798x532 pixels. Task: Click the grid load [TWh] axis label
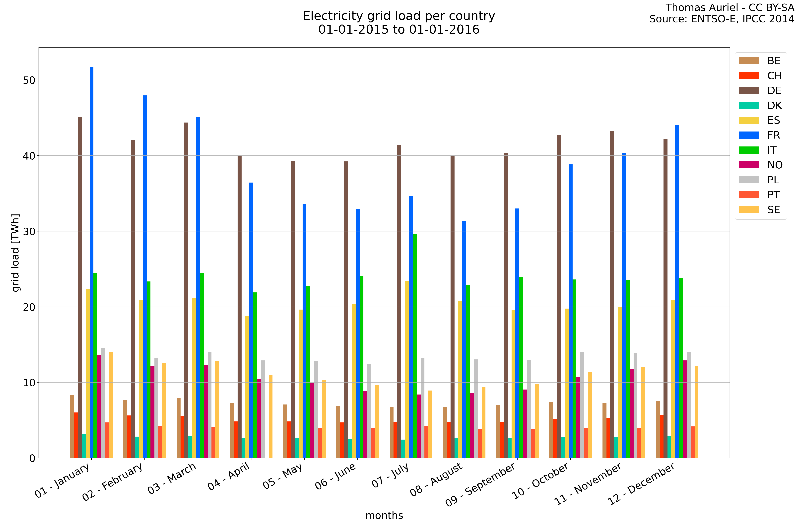pos(15,253)
